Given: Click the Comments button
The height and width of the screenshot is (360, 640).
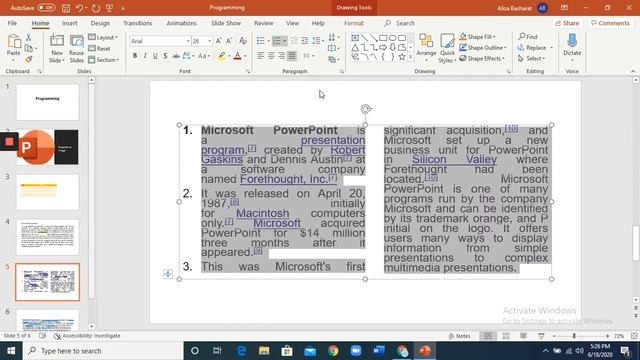Looking at the screenshot, I should point(611,23).
